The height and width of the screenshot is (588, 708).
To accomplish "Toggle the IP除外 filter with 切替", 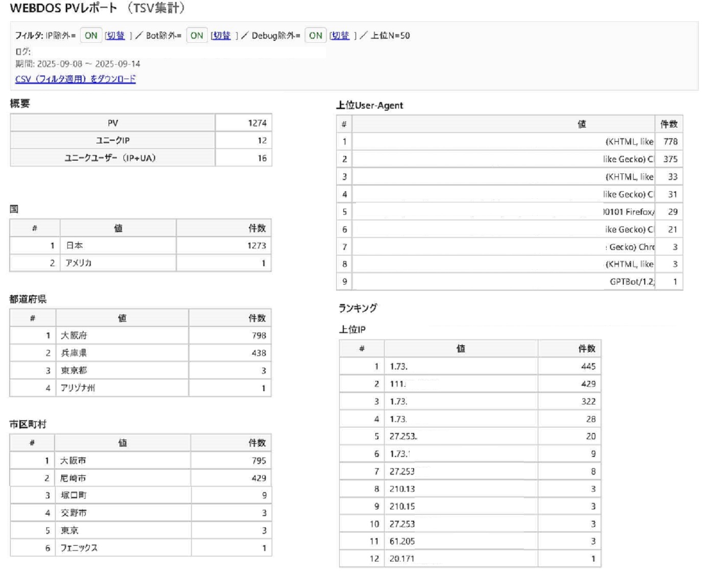I will point(115,36).
